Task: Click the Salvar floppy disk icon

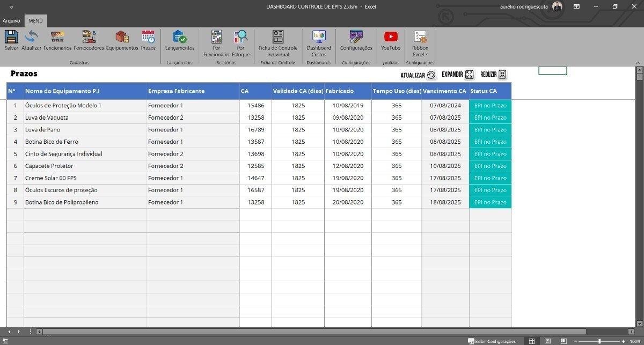Action: pyautogui.click(x=11, y=37)
